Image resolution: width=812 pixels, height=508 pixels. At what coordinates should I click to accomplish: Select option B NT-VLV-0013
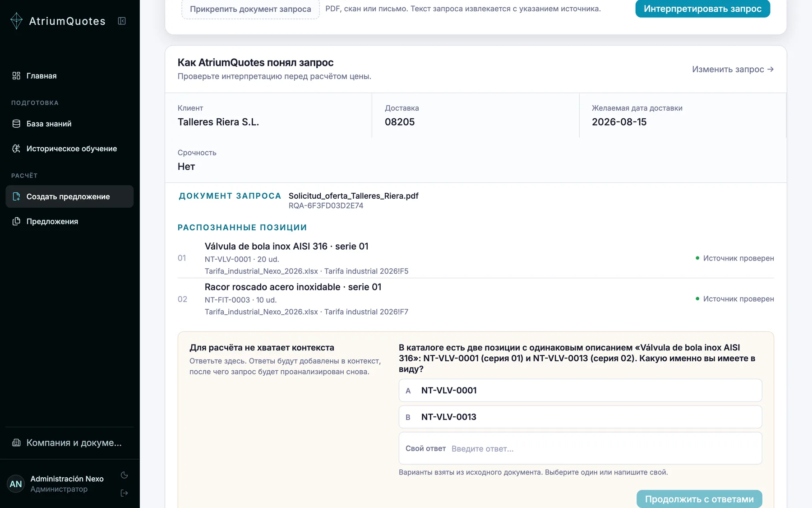tap(580, 417)
